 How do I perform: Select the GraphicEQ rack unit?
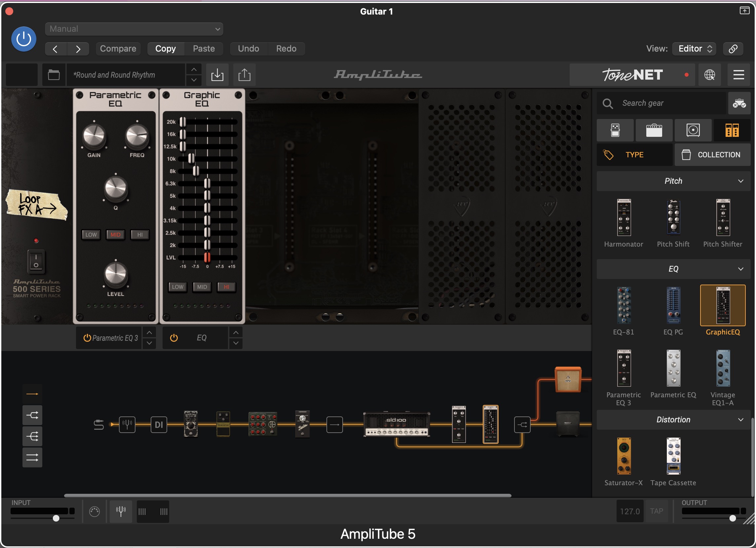pyautogui.click(x=723, y=305)
